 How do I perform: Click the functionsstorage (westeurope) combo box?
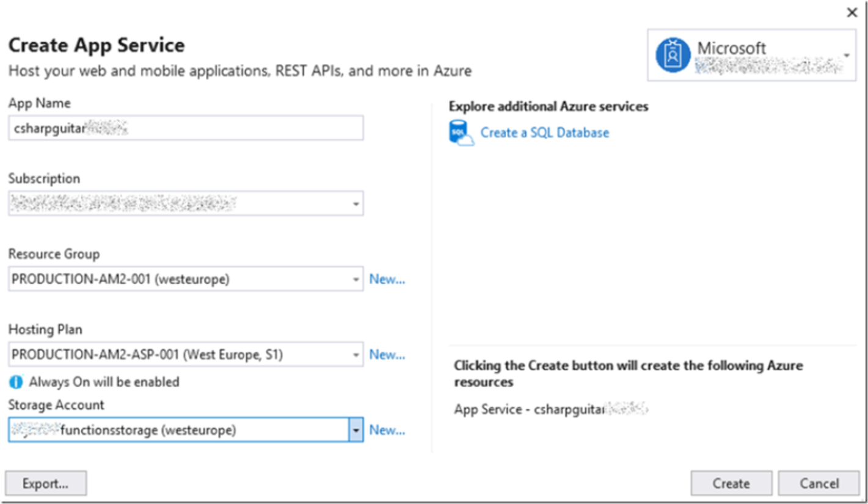[x=186, y=430]
